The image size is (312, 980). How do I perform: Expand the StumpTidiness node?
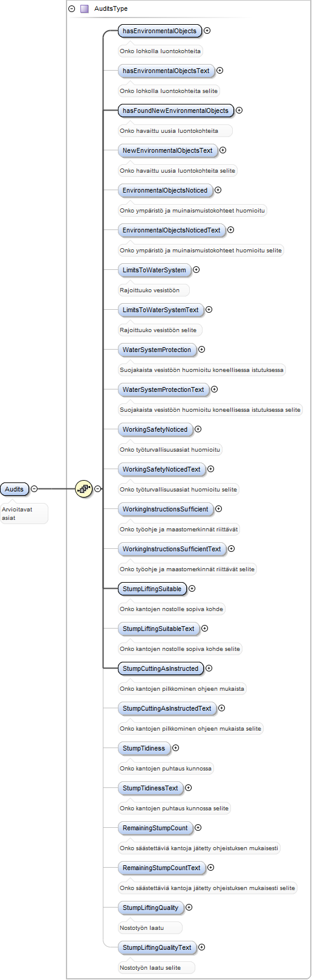pyautogui.click(x=176, y=748)
